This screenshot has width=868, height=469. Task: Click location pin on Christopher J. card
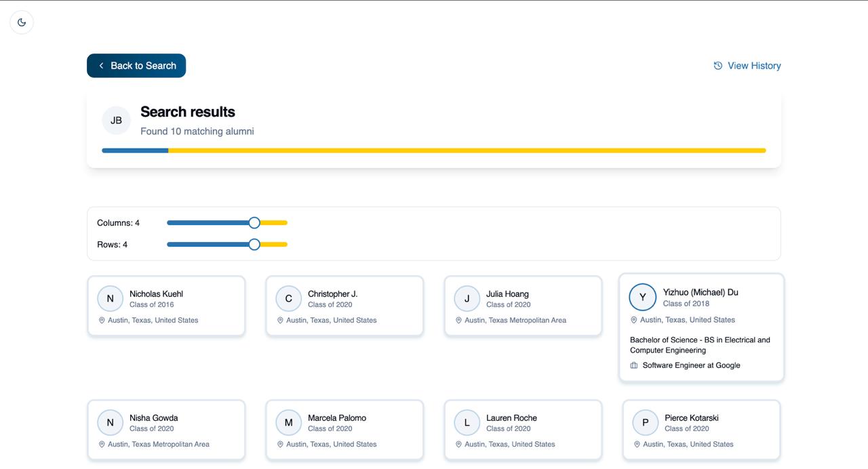280,321
